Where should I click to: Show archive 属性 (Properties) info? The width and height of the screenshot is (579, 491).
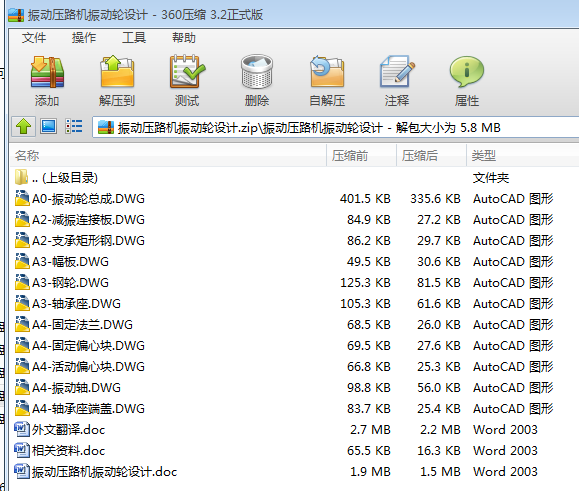[467, 72]
